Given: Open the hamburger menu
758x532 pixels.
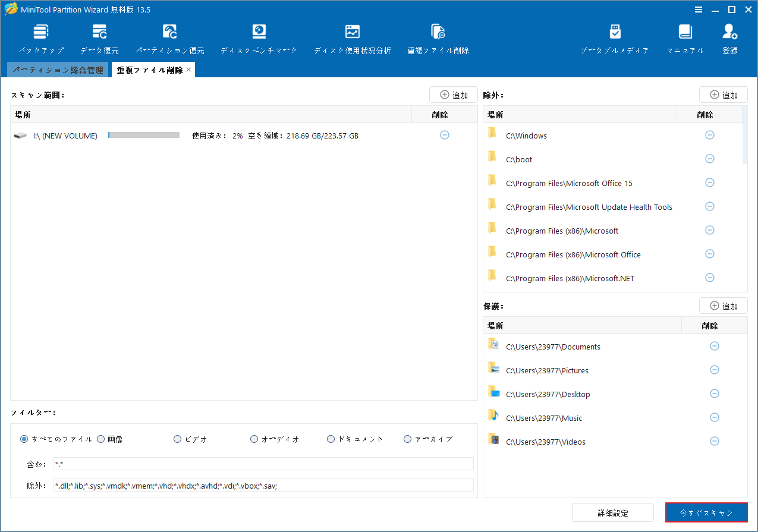Looking at the screenshot, I should click(x=698, y=10).
